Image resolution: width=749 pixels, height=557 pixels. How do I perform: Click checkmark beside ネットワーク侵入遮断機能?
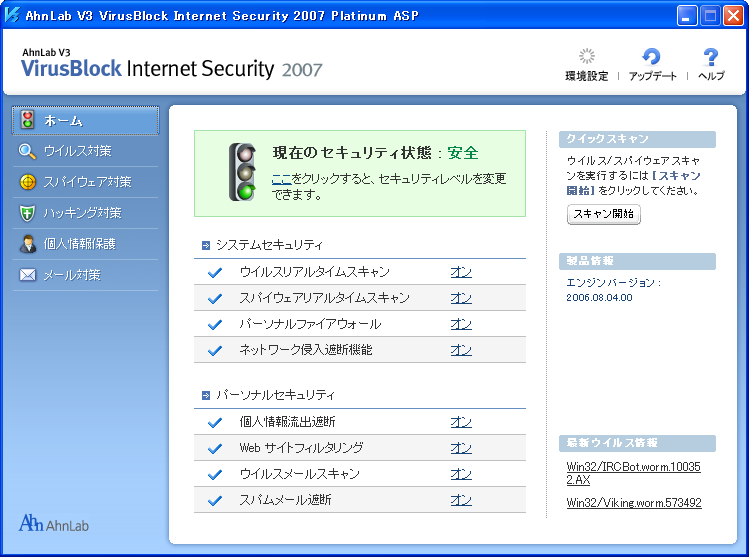(215, 350)
